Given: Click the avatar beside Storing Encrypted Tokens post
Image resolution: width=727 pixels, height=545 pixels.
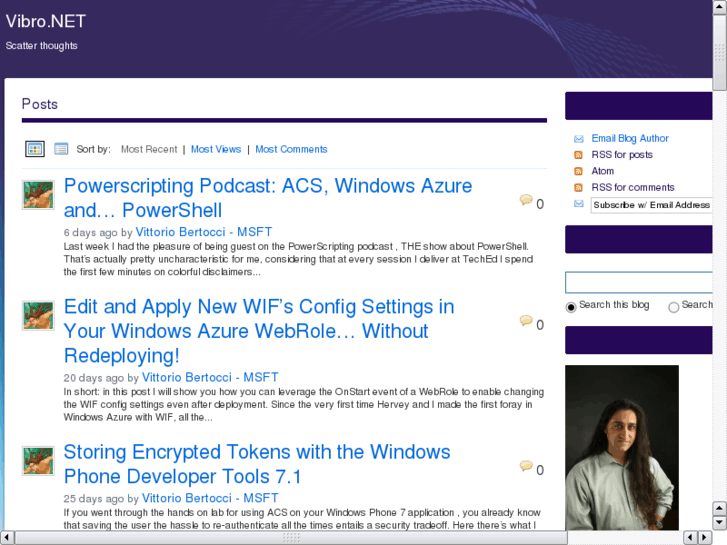Looking at the screenshot, I should (38, 461).
